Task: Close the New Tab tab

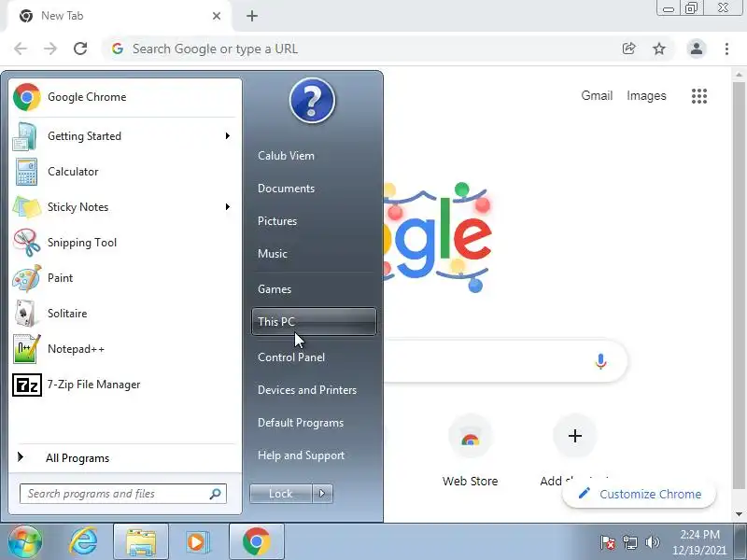Action: point(217,16)
